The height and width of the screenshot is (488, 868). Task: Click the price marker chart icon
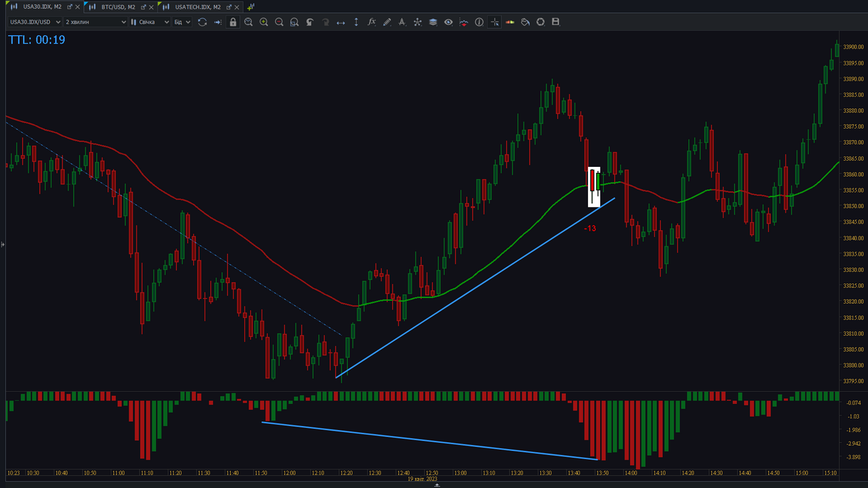pyautogui.click(x=464, y=22)
